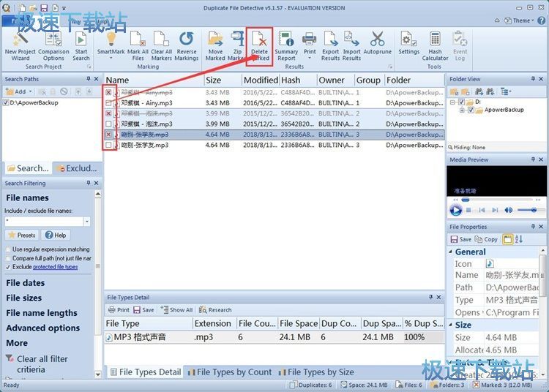Viewport: 549px width, 392px height.
Task: Click Save in File Properties panel
Action: click(x=460, y=239)
